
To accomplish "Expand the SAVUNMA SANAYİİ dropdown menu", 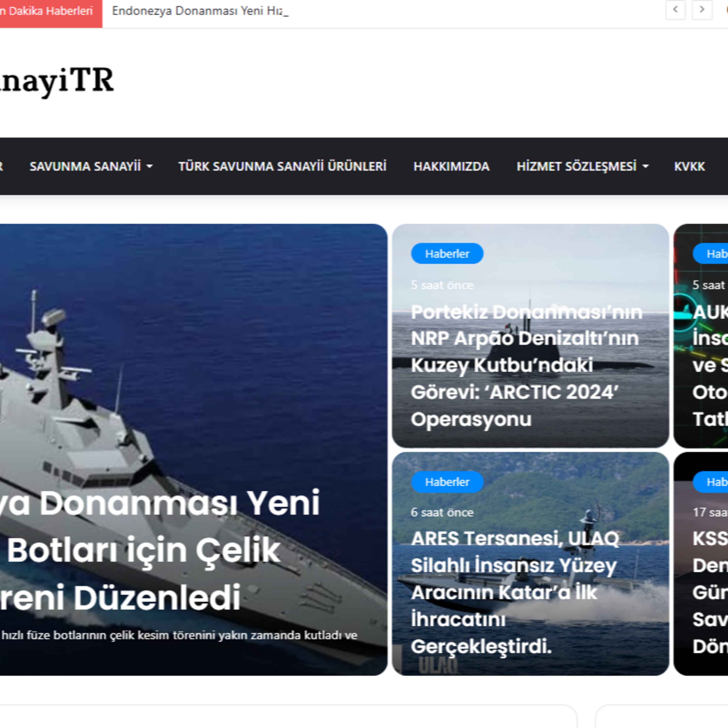I will (91, 166).
